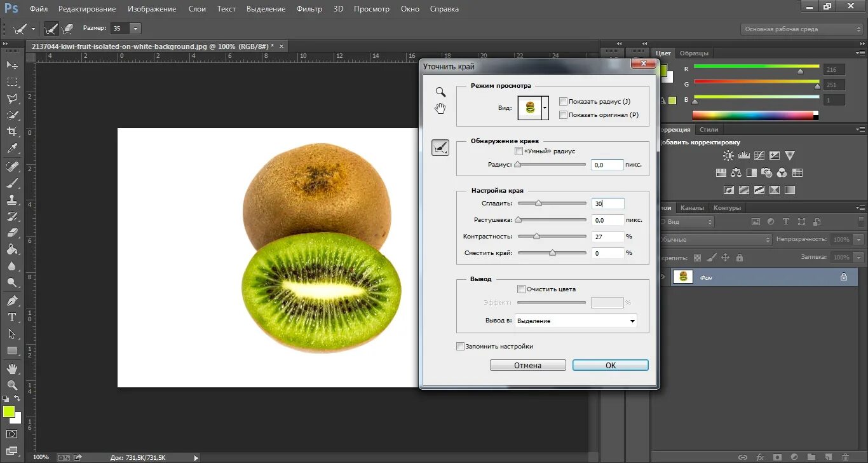Switch to Образцы tab
Screen dimensions: 868x463
[x=694, y=53]
